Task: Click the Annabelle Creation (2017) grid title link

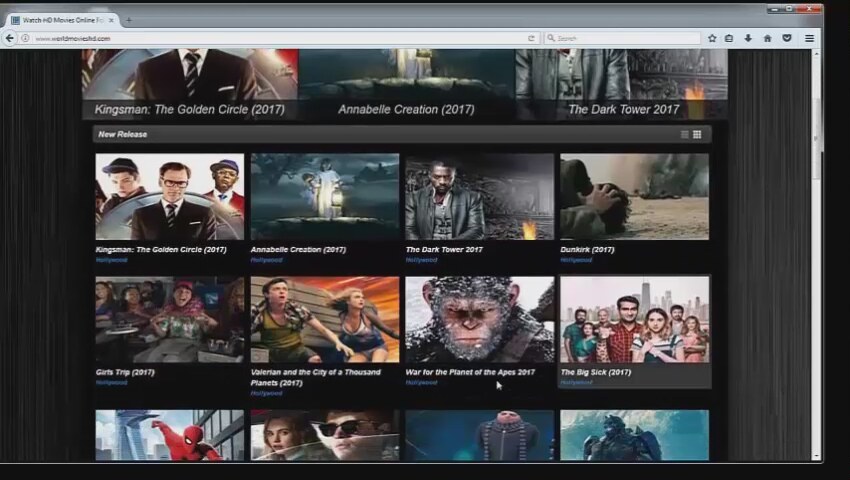Action: coord(298,249)
